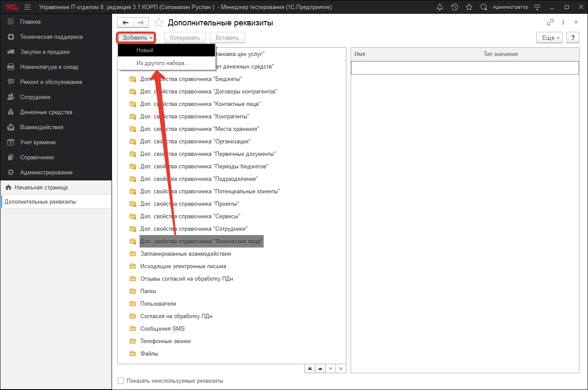588x390 pixels.
Task: Open the "Администрирование" sidebar section
Action: point(46,173)
